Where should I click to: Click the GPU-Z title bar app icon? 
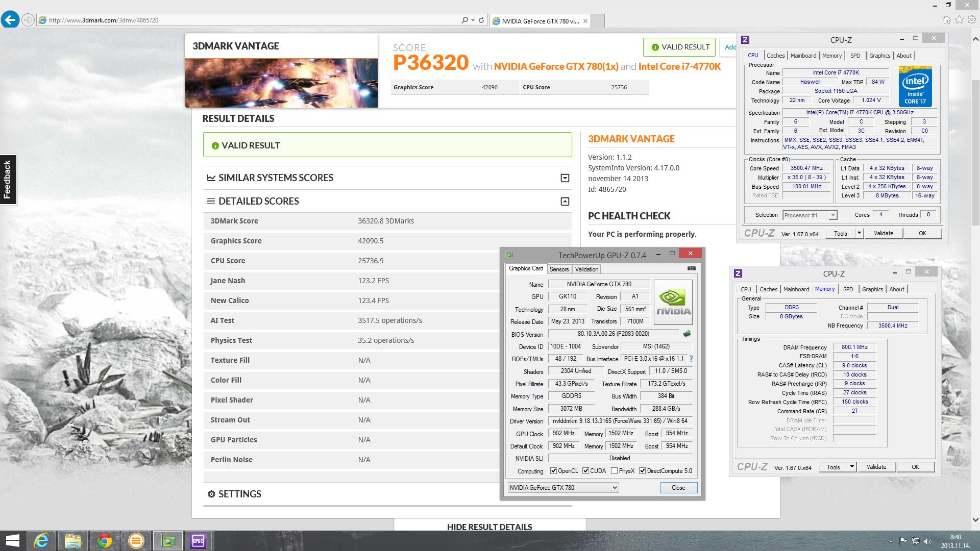[x=509, y=255]
